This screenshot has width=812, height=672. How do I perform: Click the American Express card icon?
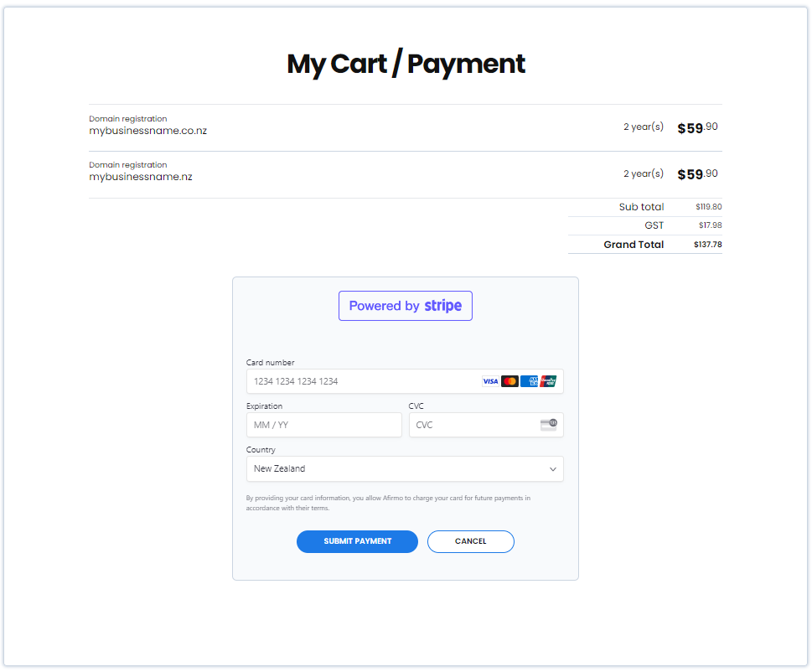coord(529,381)
